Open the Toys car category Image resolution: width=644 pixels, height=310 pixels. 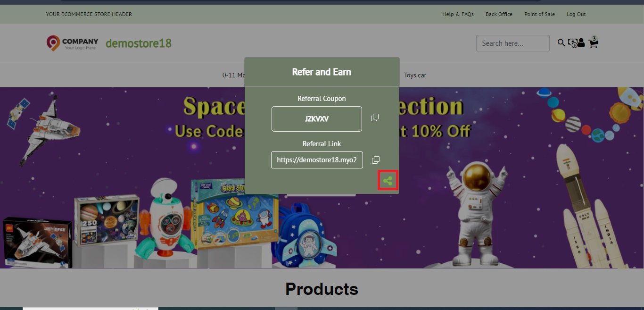tap(415, 75)
